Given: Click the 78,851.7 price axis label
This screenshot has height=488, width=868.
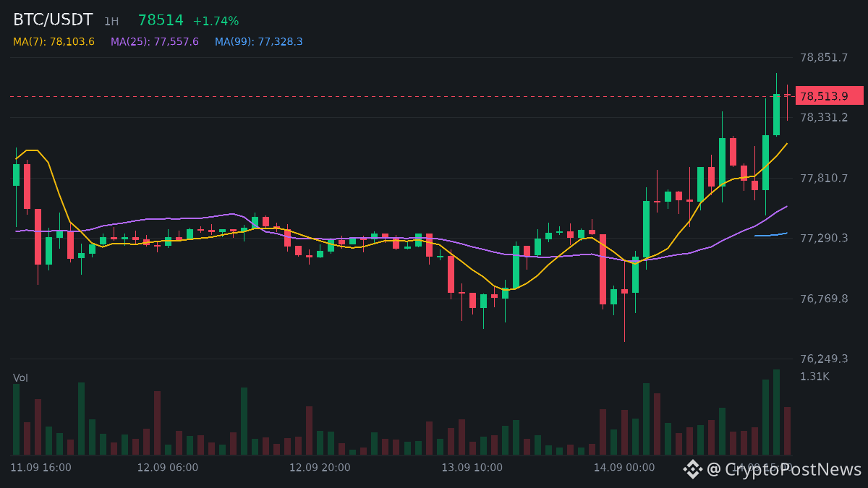Looking at the screenshot, I should 823,57.
